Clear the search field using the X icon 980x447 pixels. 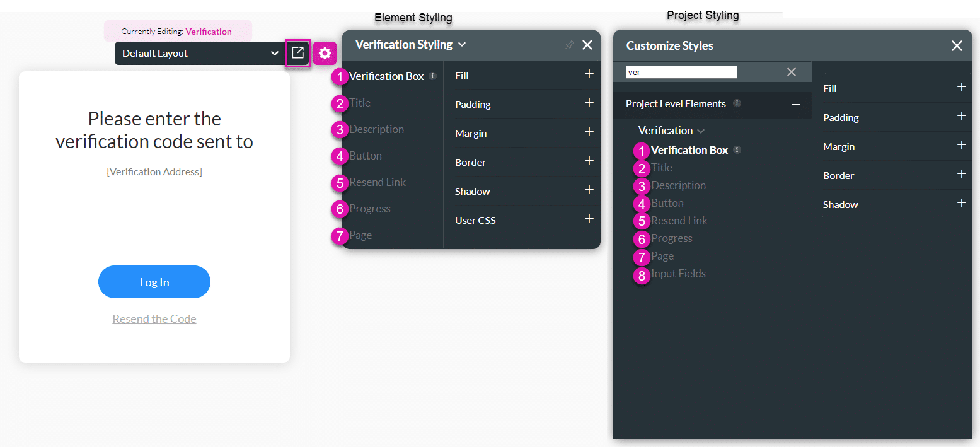click(x=792, y=71)
